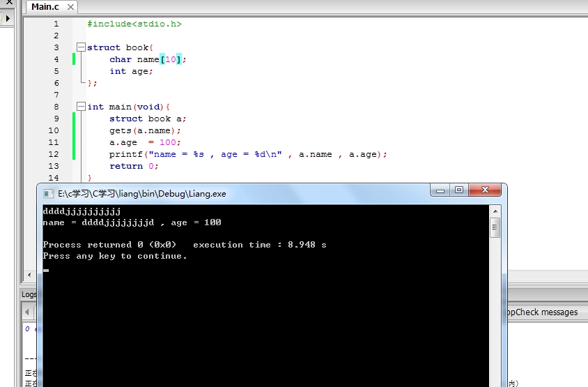Viewport: 588px width, 387px height.
Task: Click the 'char name[10];' declaration
Action: click(148, 59)
